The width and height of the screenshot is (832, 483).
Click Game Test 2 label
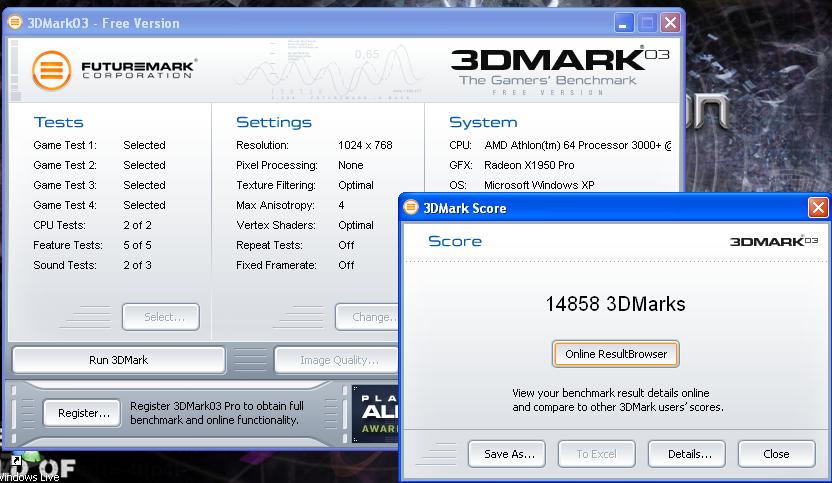click(65, 165)
